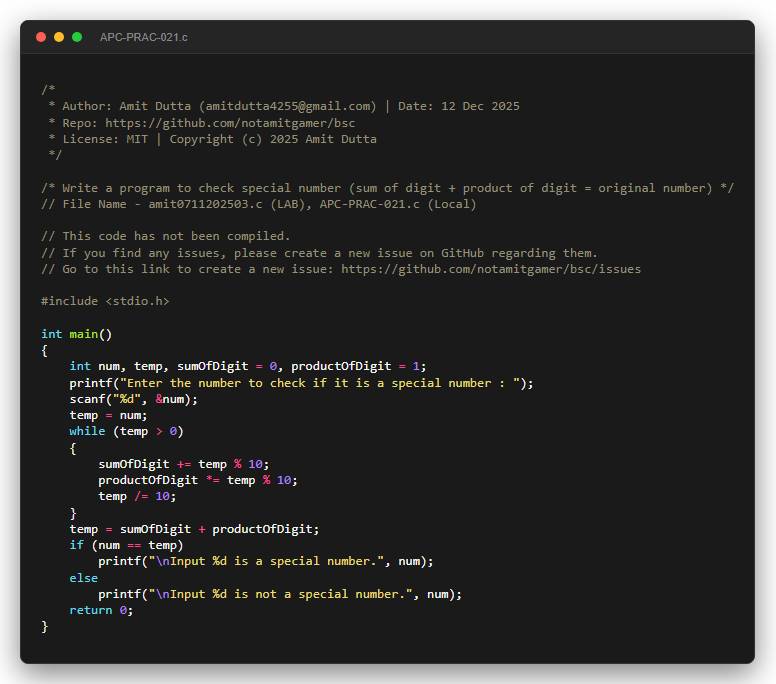Click the printf 'is not a special number.' line
Screen dimensions: 776x684
click(280, 594)
